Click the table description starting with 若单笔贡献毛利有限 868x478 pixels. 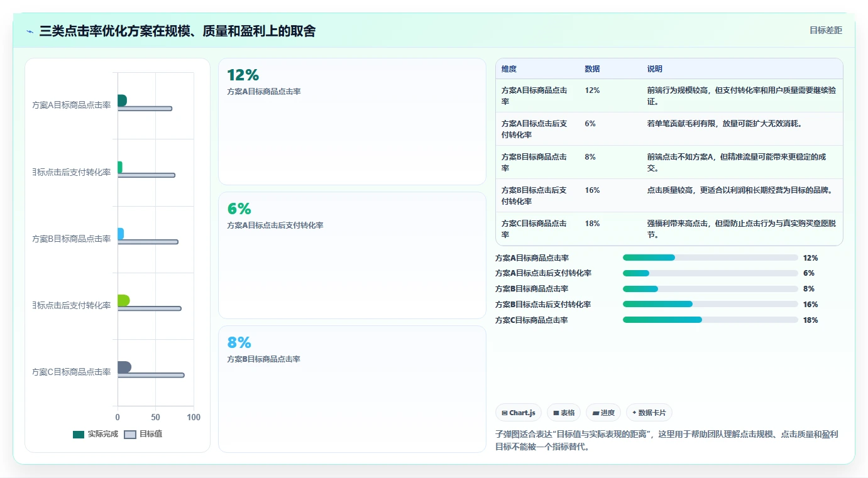pyautogui.click(x=724, y=124)
